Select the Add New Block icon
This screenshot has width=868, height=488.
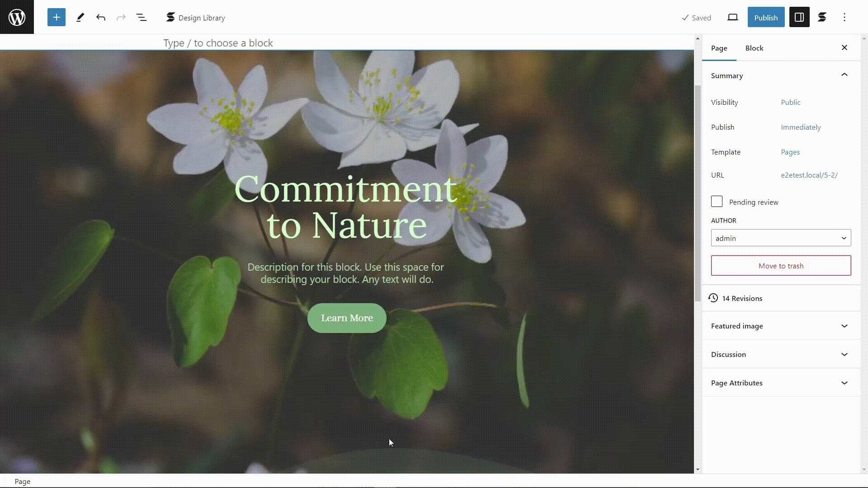[57, 17]
